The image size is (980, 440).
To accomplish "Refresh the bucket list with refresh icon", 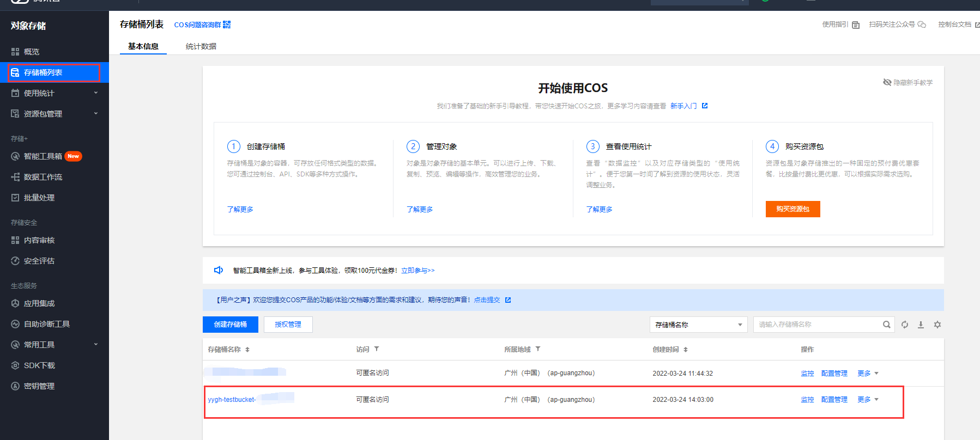I will [x=905, y=325].
